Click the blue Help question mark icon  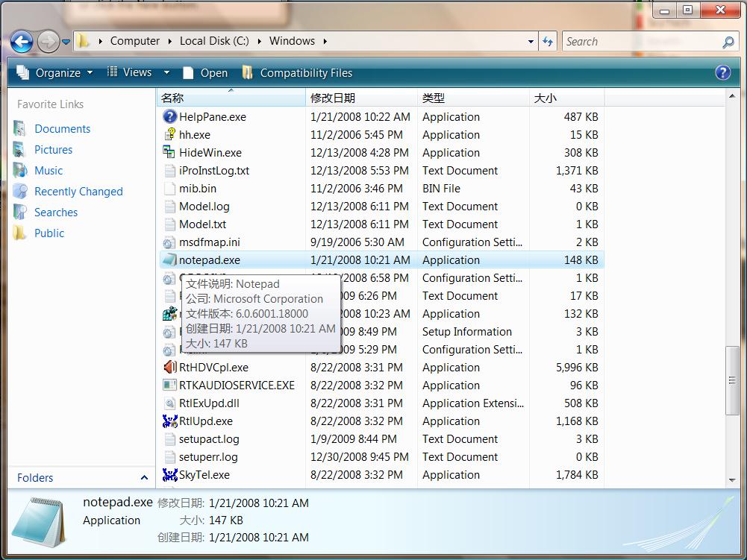click(x=722, y=72)
